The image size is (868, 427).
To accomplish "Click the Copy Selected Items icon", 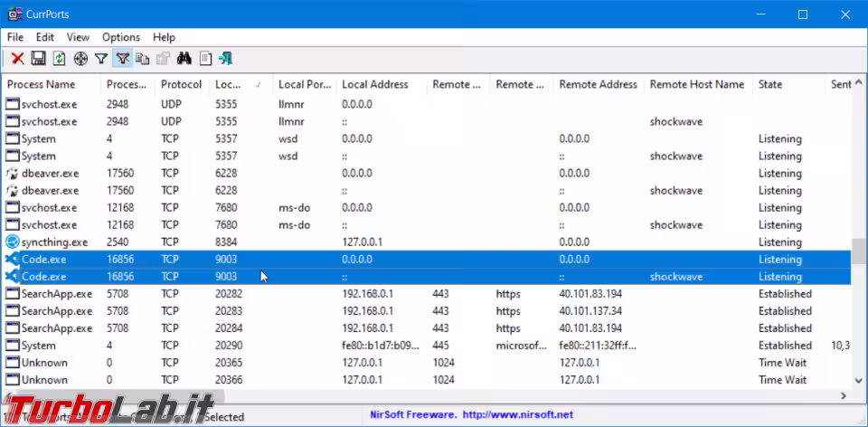I will tap(143, 58).
